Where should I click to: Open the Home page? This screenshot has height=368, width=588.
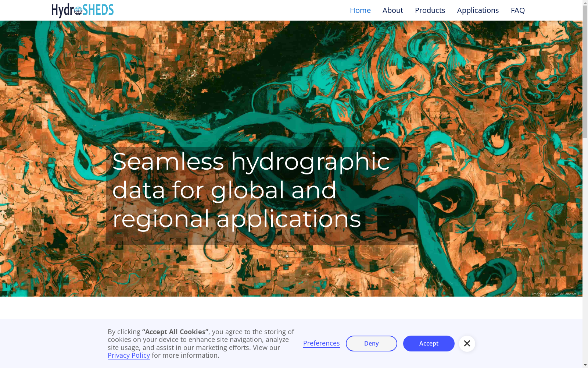click(360, 10)
